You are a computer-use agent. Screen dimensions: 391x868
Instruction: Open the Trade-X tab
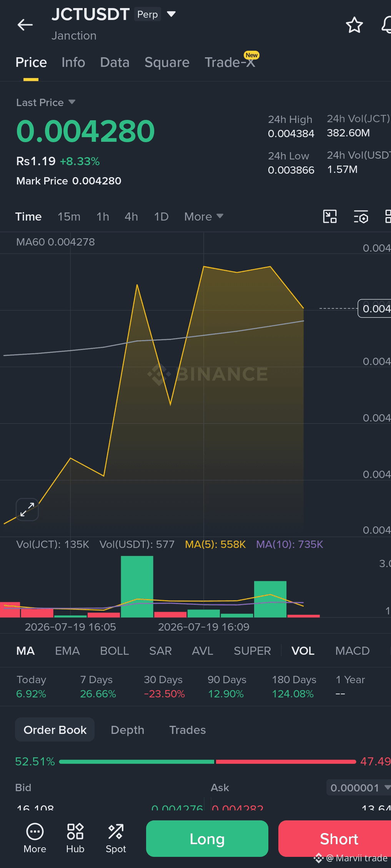coord(230,62)
